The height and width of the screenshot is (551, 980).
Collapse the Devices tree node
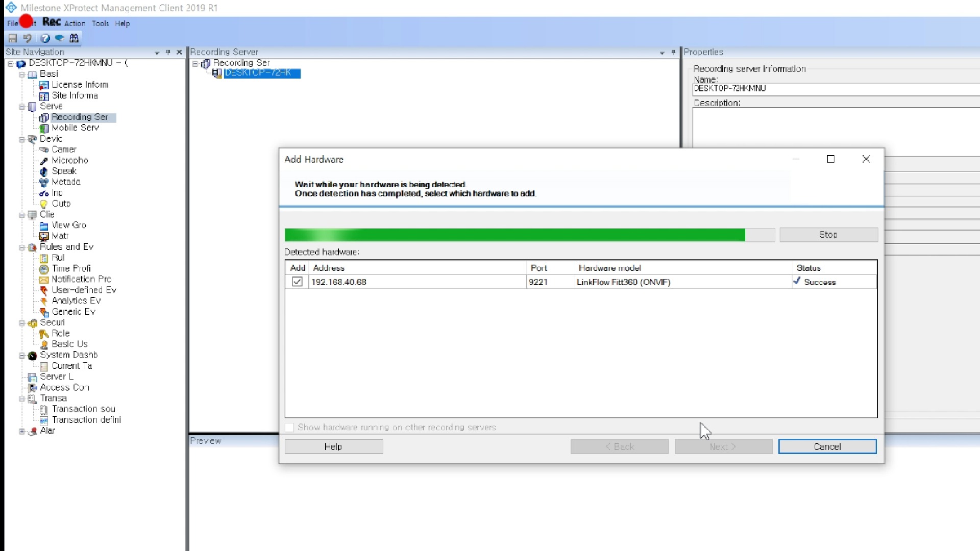pyautogui.click(x=22, y=139)
